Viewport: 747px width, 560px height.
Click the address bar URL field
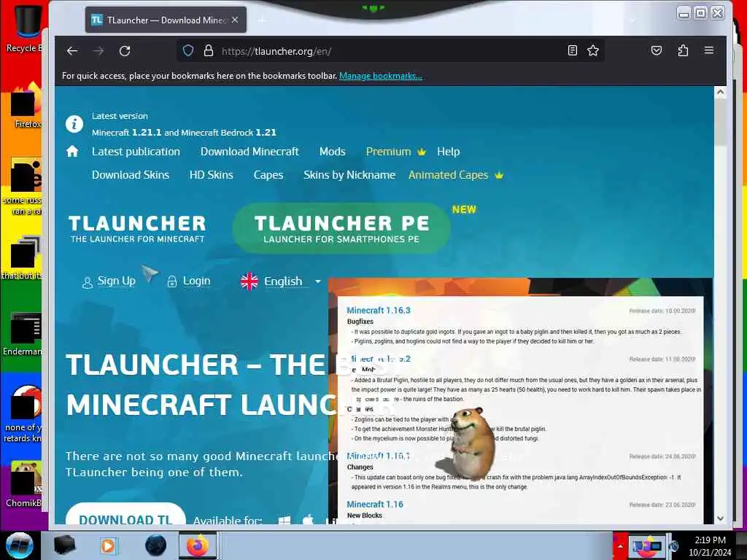(391, 51)
